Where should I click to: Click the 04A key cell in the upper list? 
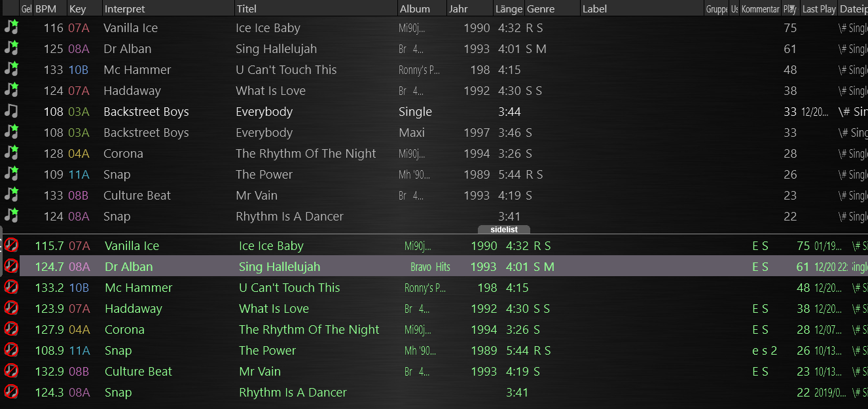[79, 153]
